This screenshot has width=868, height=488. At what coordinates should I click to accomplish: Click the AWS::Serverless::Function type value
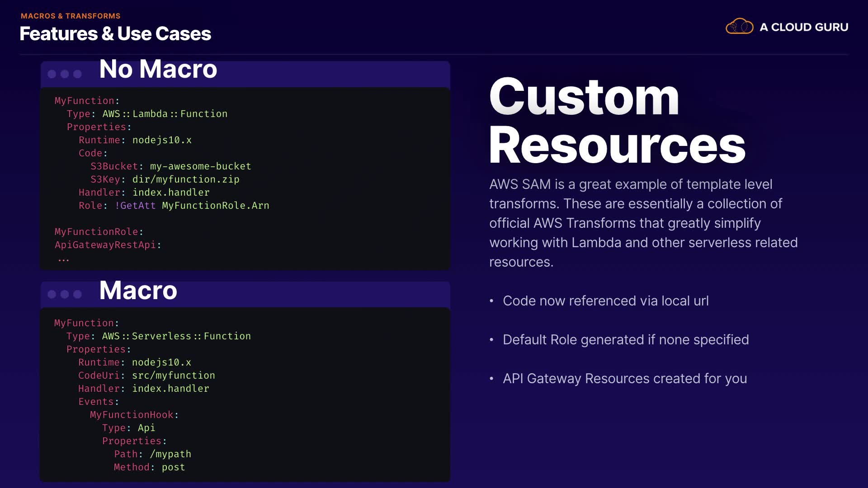coord(176,336)
